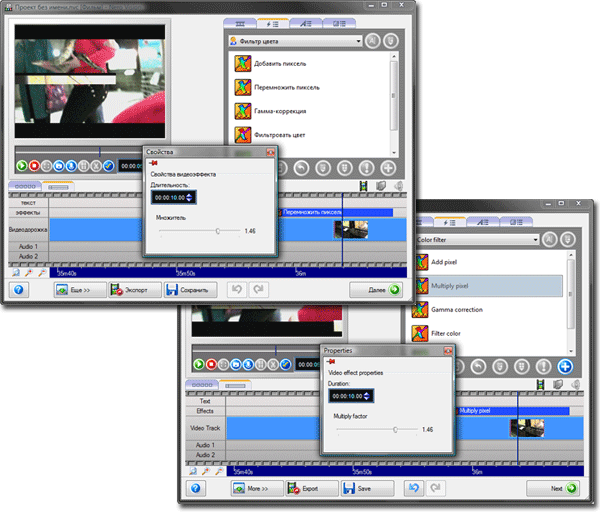The width and height of the screenshot is (600, 512).
Task: Click the redo arrow in the English bottom toolbar
Action: pos(435,488)
